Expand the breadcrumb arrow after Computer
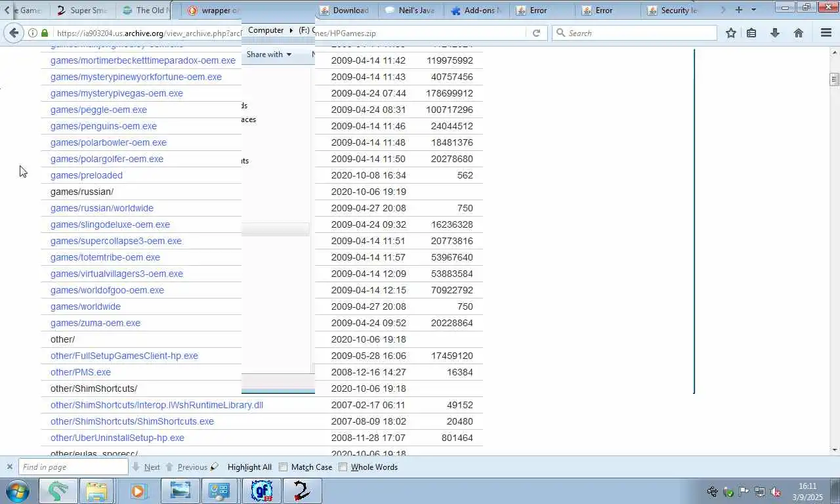Image resolution: width=840 pixels, height=504 pixels. click(x=291, y=30)
